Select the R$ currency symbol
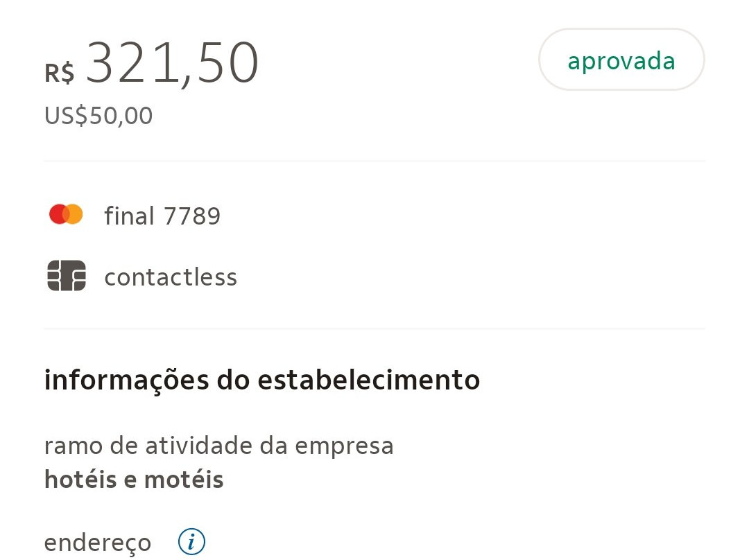This screenshot has height=560, width=749. point(60,72)
